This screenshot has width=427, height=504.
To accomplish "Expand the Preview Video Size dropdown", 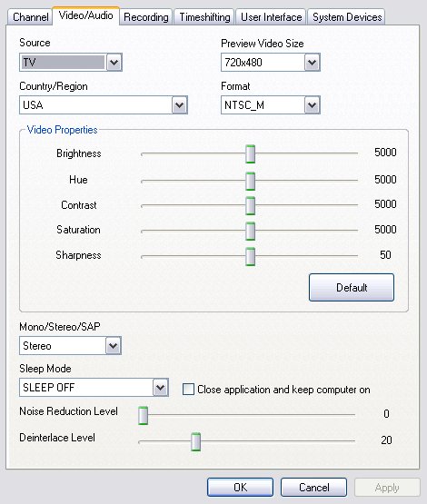I will 312,63.
